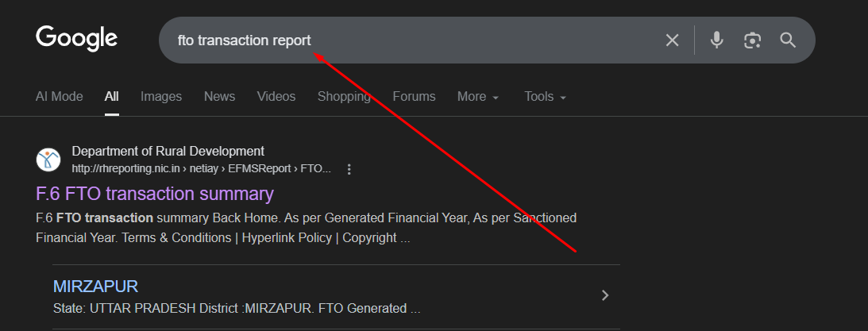
Task: Select the Images tab
Action: tap(161, 97)
